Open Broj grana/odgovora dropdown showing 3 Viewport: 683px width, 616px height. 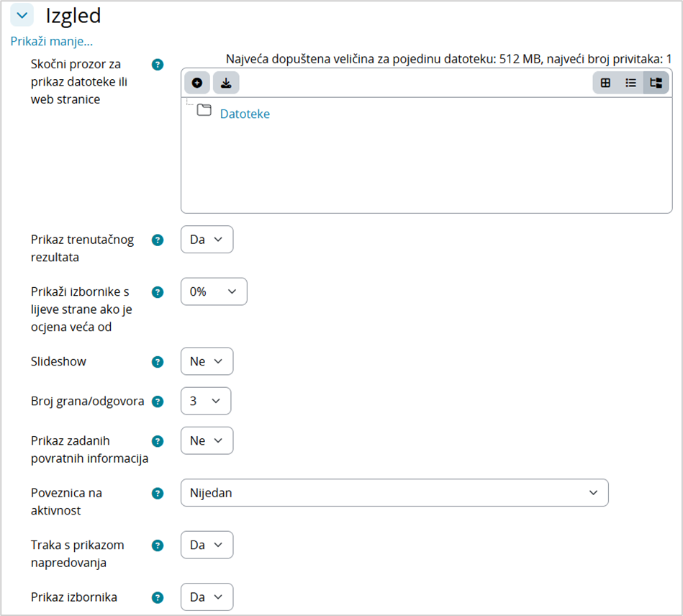click(x=206, y=401)
